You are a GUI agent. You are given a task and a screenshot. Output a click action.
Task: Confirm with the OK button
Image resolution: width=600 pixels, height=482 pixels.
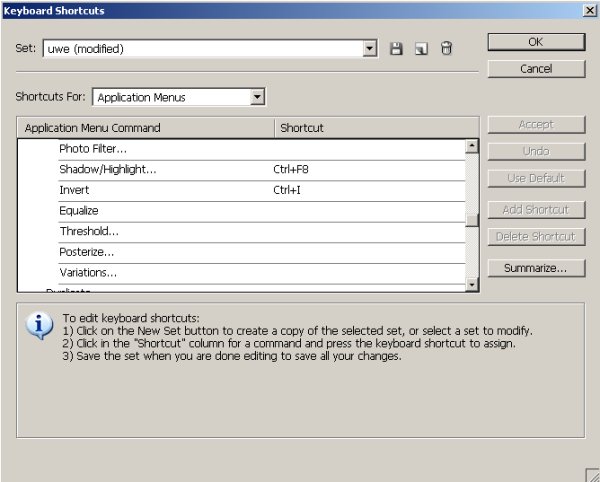pos(536,42)
